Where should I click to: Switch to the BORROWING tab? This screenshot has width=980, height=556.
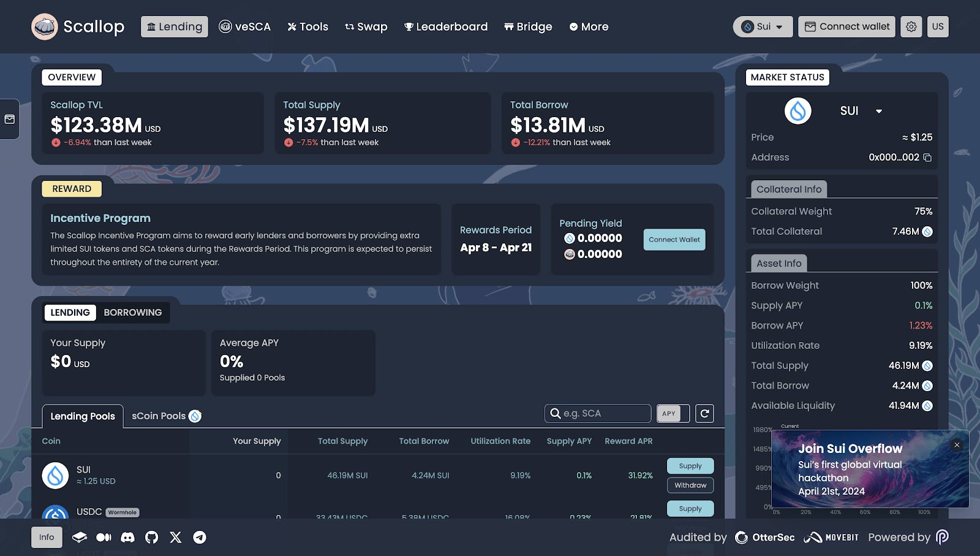tap(133, 313)
